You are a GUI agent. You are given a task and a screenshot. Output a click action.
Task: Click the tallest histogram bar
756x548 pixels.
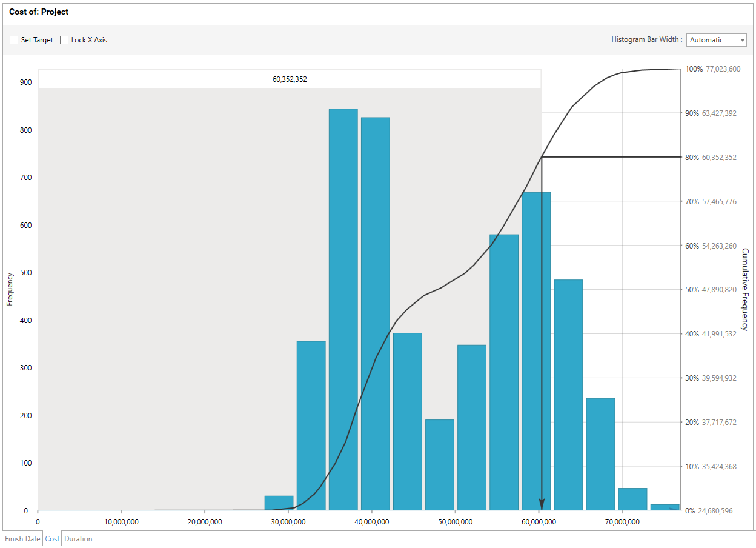(343, 309)
